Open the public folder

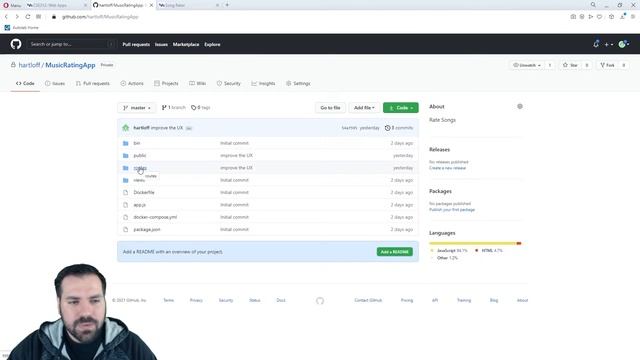140,156
